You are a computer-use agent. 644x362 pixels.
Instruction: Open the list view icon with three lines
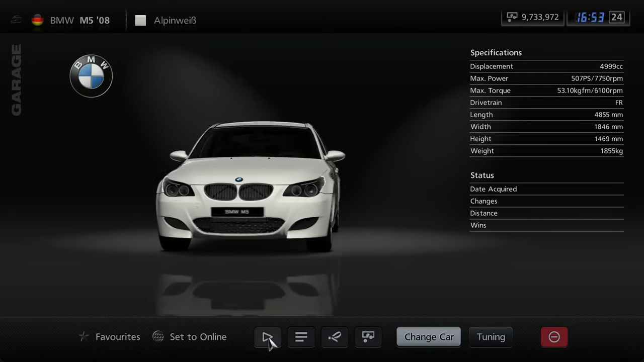[301, 337]
